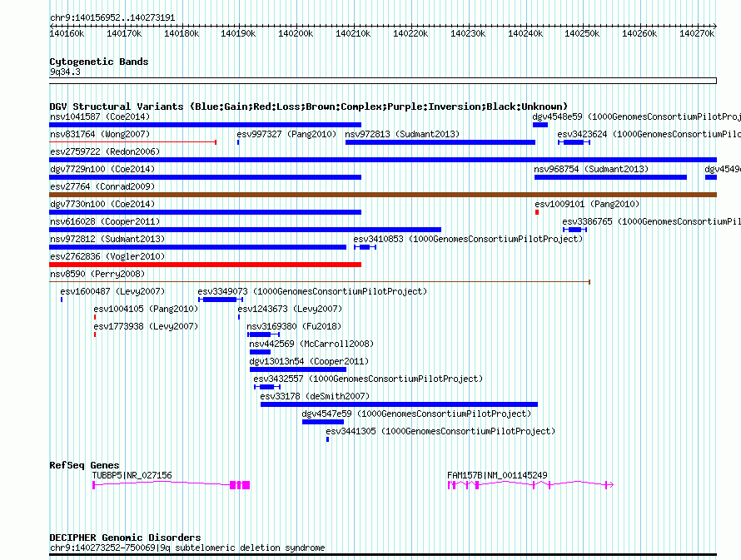Click the nsv616028 (Cooper2011) label
Viewport: 741px width, 560px height.
point(105,221)
